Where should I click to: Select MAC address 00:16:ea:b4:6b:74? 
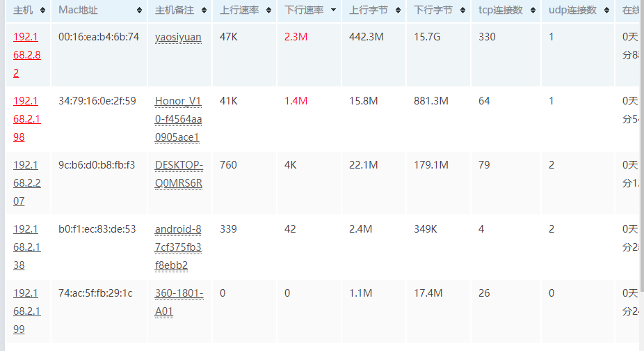(99, 37)
